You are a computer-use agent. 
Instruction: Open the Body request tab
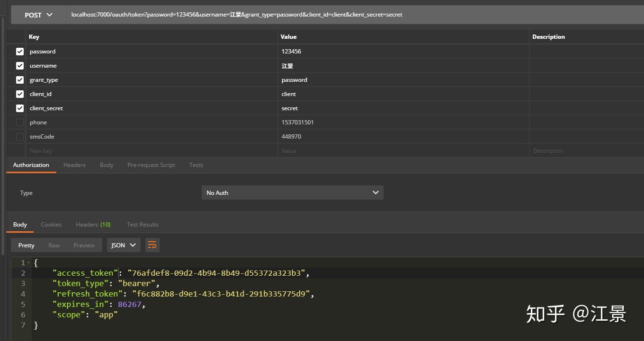pos(106,165)
